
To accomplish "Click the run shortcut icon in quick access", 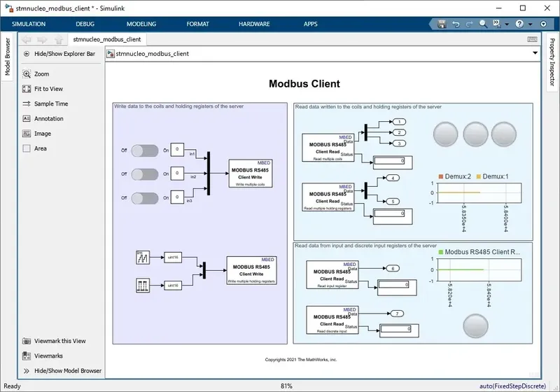I will (497, 24).
